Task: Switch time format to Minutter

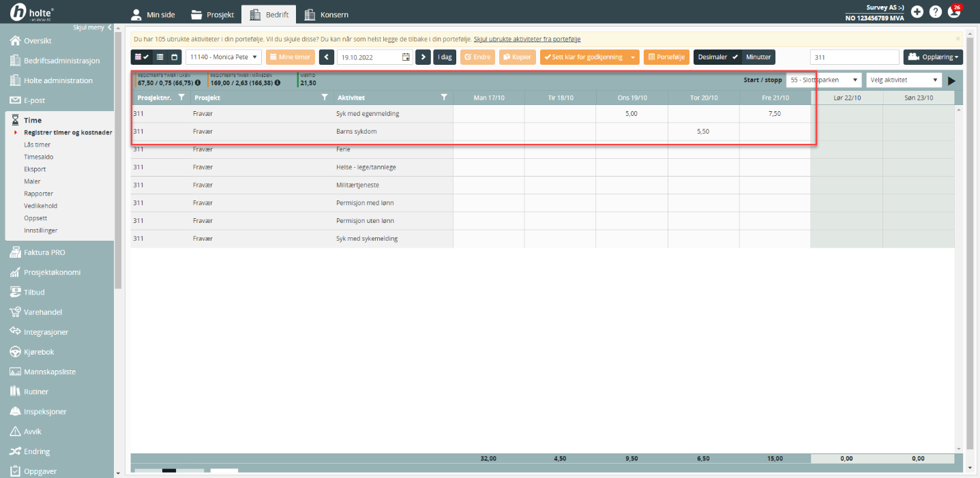Action: (758, 57)
